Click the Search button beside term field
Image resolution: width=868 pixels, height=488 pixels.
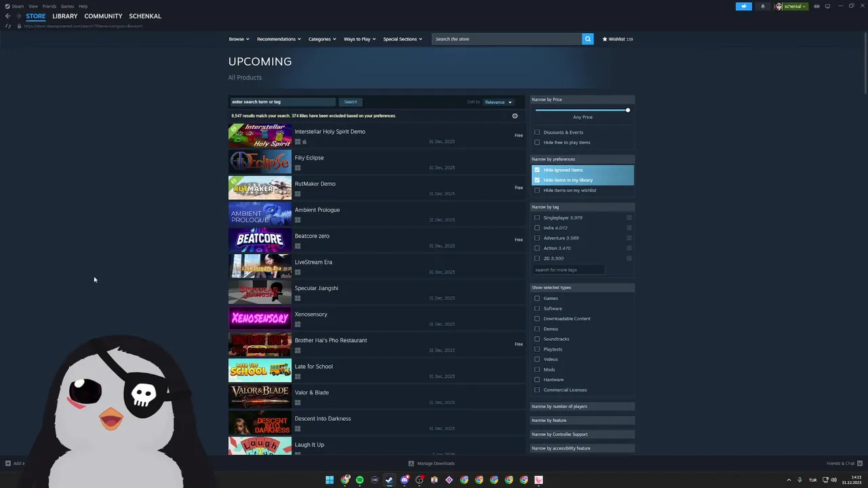tap(351, 102)
